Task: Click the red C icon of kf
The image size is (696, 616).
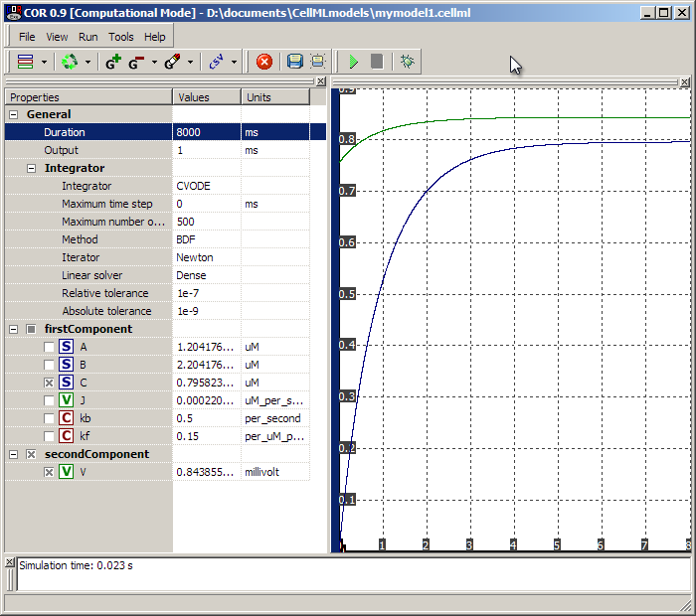Action: click(x=67, y=436)
